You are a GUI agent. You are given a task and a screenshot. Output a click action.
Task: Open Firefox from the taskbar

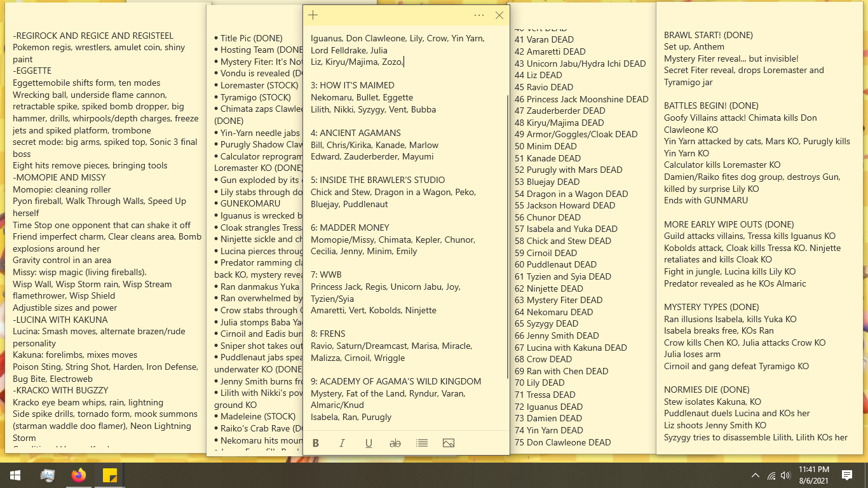click(x=79, y=475)
